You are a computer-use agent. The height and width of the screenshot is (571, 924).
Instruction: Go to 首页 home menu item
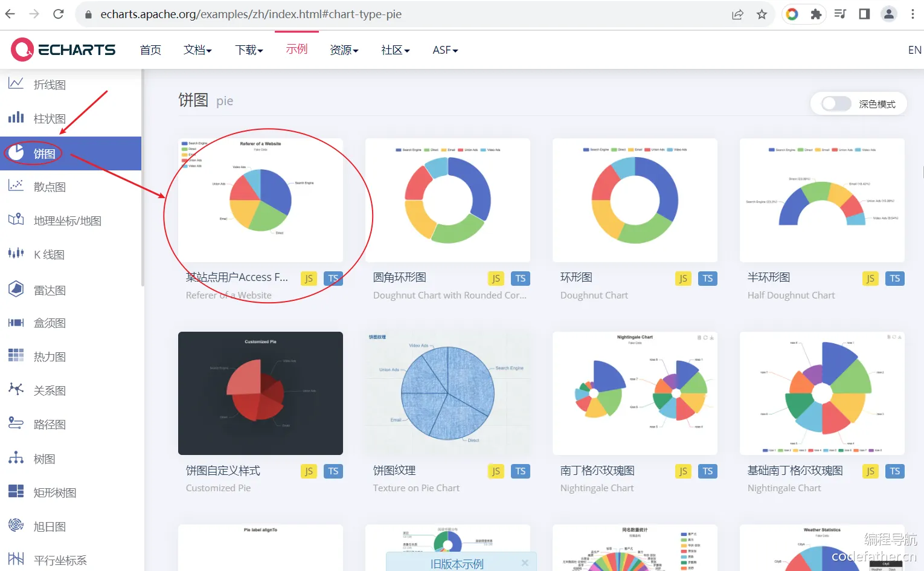(150, 50)
